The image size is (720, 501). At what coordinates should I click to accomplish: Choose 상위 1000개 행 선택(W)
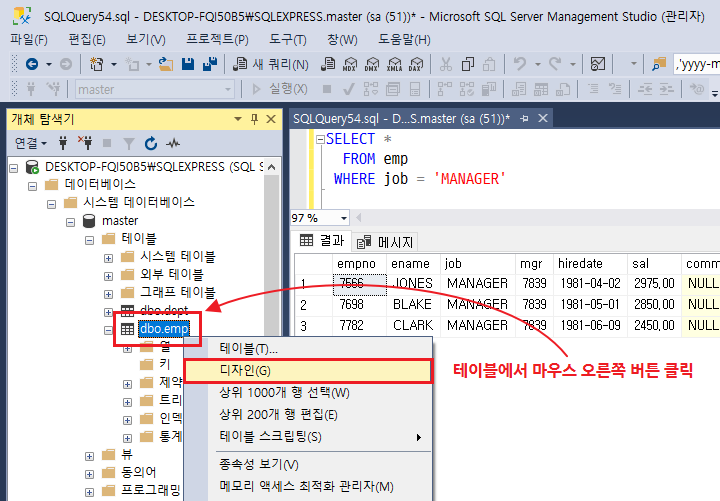308,393
